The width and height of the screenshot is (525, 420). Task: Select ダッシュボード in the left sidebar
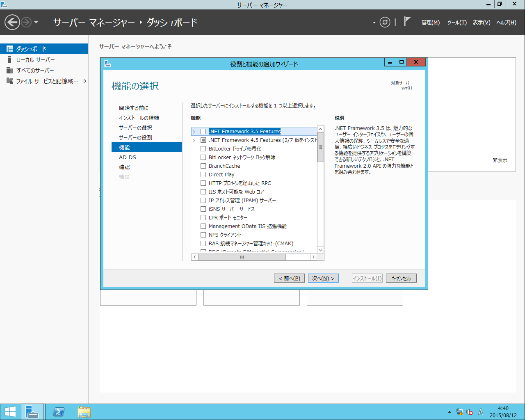click(44, 49)
